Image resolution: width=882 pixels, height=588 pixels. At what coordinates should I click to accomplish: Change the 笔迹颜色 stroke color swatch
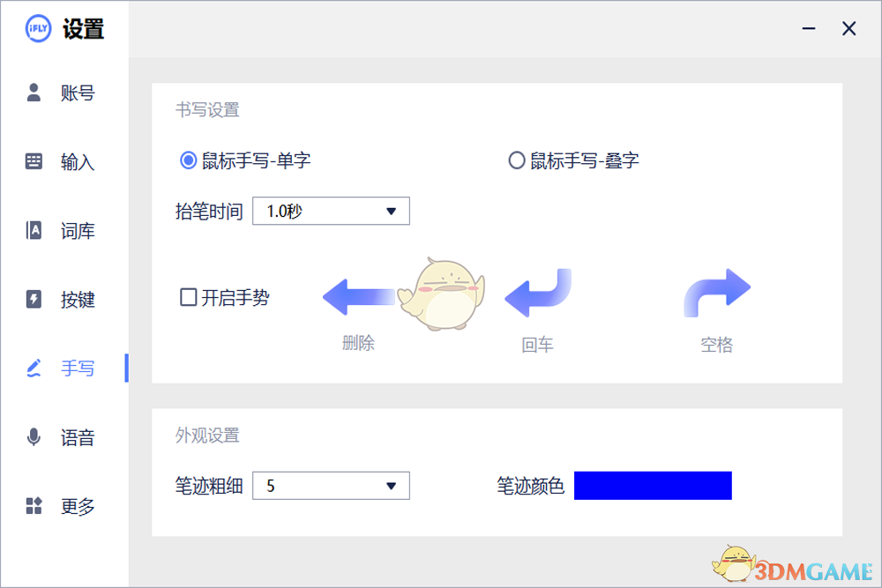[653, 485]
